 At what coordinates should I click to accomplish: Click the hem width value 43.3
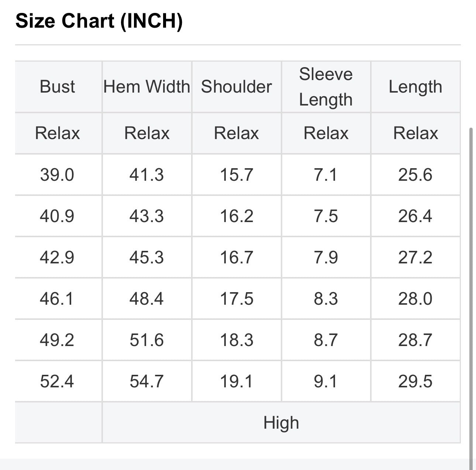point(146,216)
